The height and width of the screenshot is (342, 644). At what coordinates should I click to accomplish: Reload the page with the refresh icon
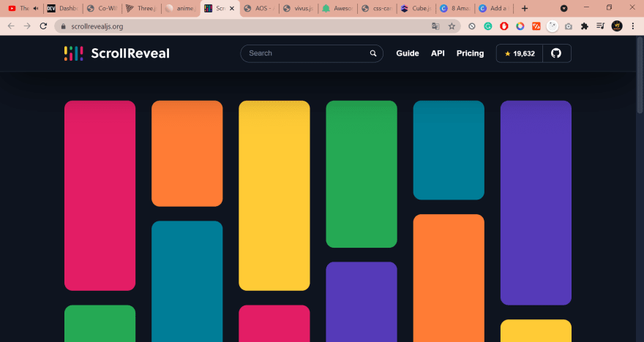click(43, 26)
